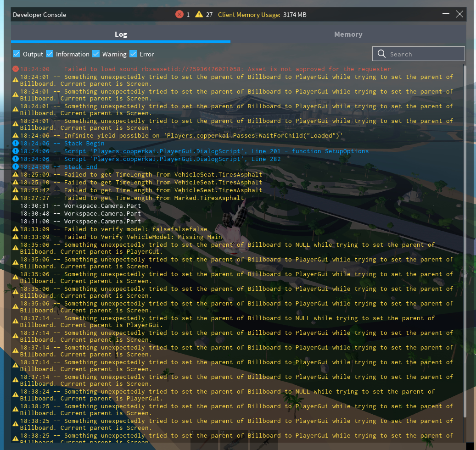The image size is (476, 450).
Task: Click the yellow warning count icon in header
Action: (x=199, y=15)
